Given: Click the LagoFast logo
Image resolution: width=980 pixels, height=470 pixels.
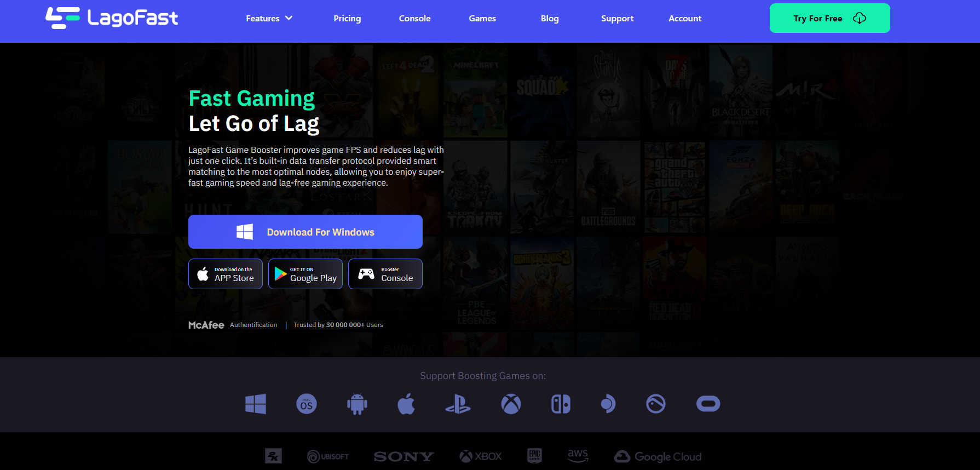Looking at the screenshot, I should coord(112,18).
